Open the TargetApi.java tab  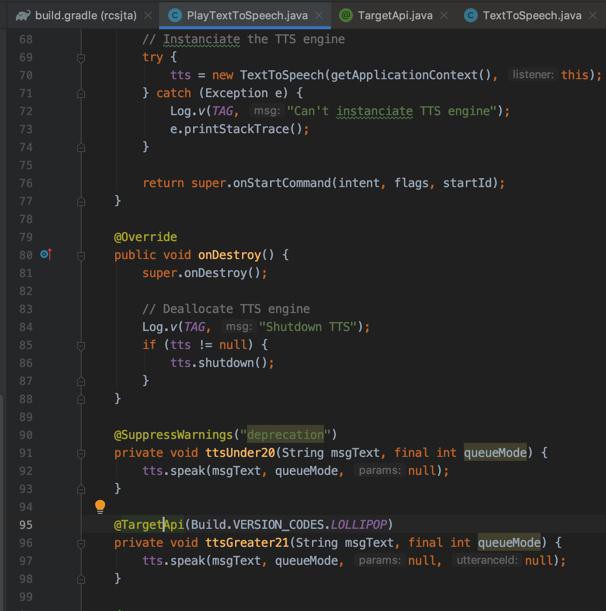[x=395, y=15]
